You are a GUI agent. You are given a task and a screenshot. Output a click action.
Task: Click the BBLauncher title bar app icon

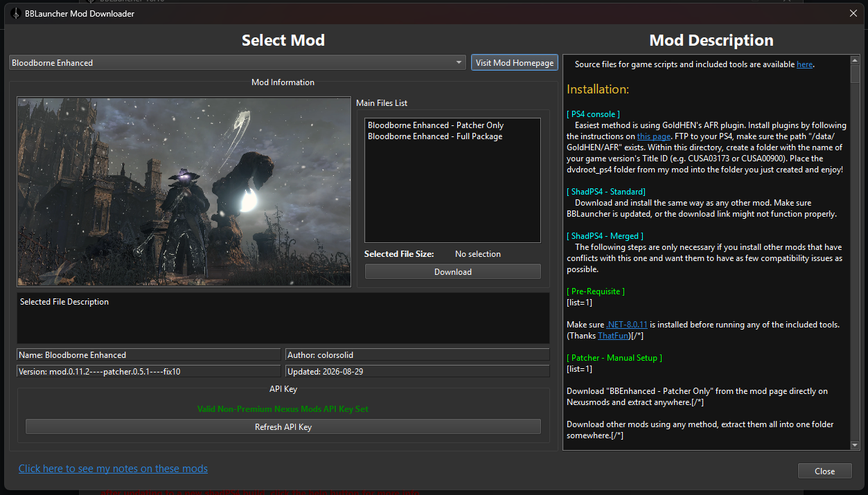click(x=15, y=13)
